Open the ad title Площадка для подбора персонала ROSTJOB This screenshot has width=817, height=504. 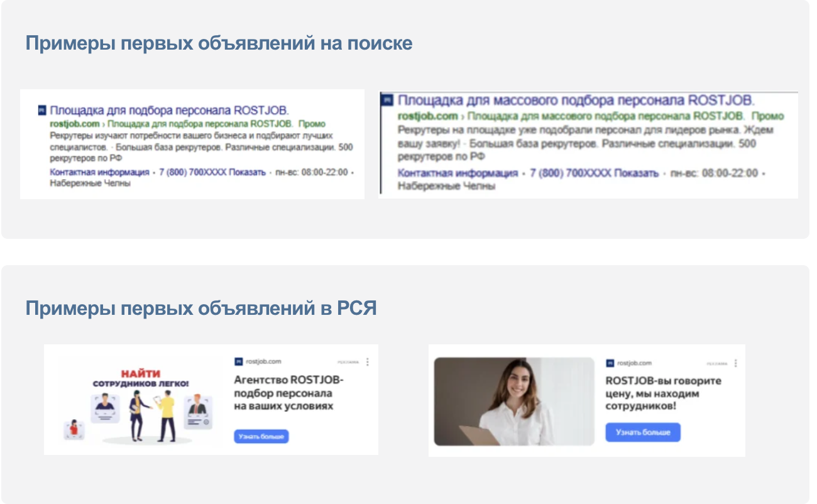tap(169, 110)
